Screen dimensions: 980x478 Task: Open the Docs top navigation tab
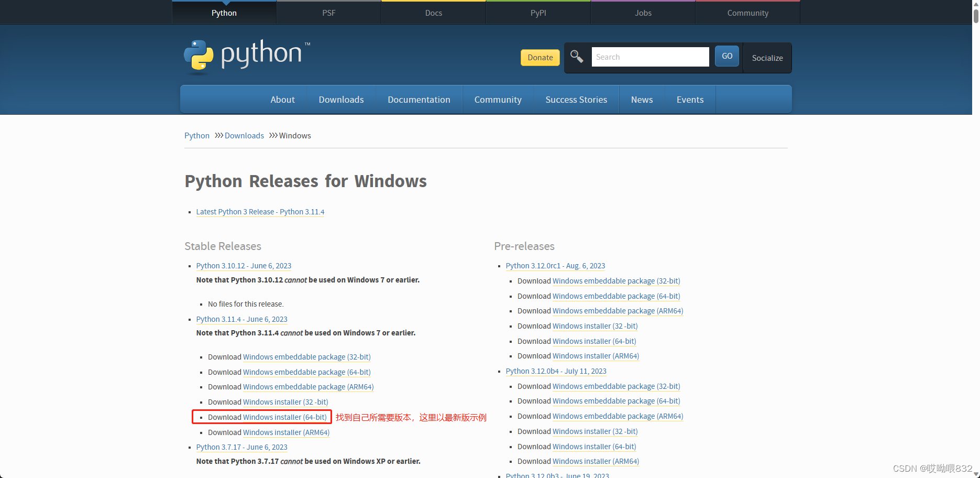click(x=434, y=13)
